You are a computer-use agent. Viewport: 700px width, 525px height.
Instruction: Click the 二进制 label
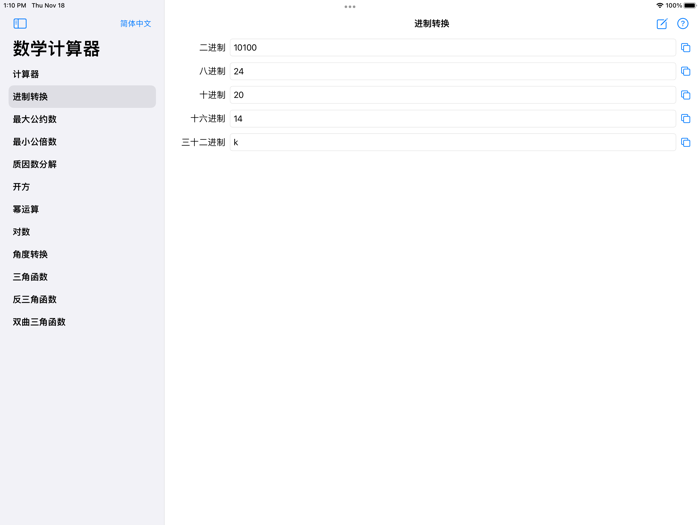pos(212,48)
